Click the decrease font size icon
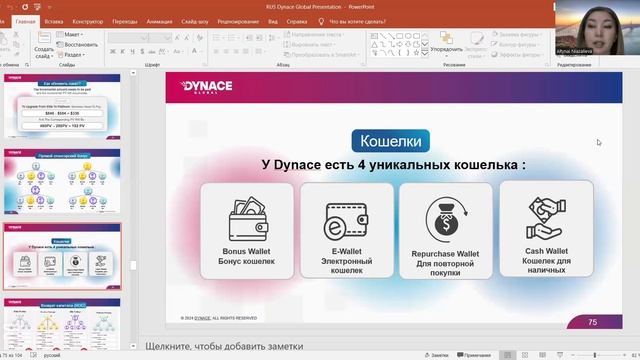 [x=187, y=38]
